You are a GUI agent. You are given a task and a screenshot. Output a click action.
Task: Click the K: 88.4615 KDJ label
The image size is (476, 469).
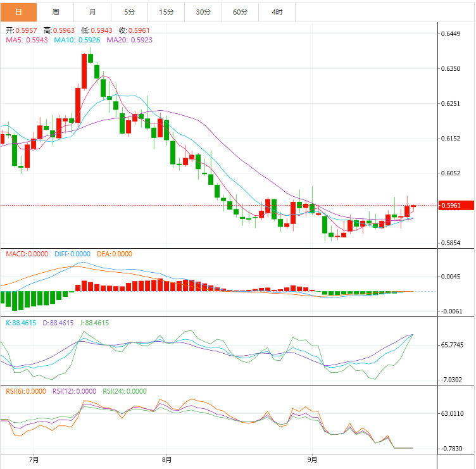(21, 323)
